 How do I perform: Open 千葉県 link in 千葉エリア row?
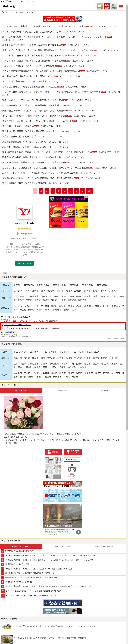(17, 285)
